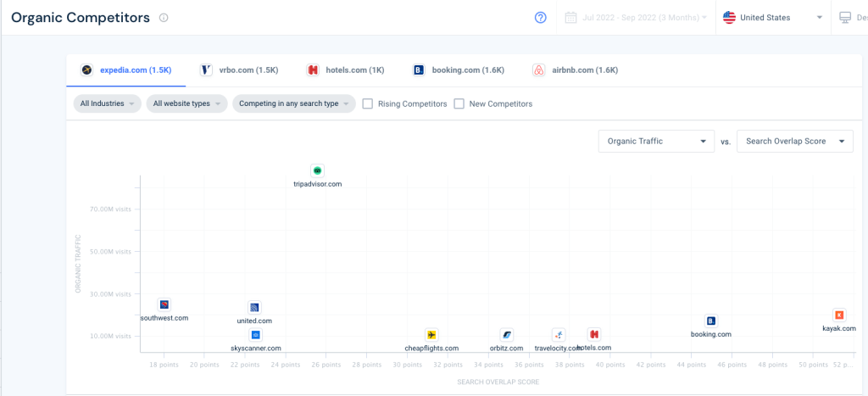This screenshot has width=868, height=396.
Task: Switch to the hotels.com (1K) tab
Action: [346, 70]
